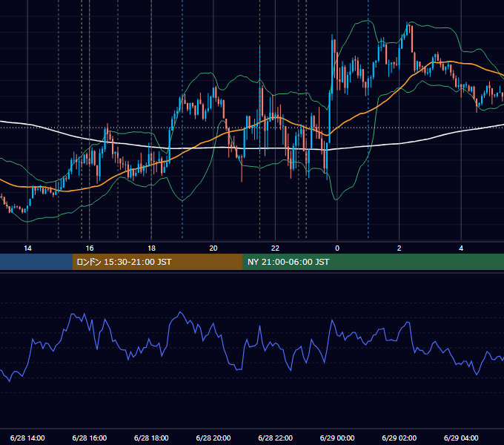This screenshot has height=445, width=504.
Task: Click the 6/28 20:00 date label
Action: tap(213, 438)
